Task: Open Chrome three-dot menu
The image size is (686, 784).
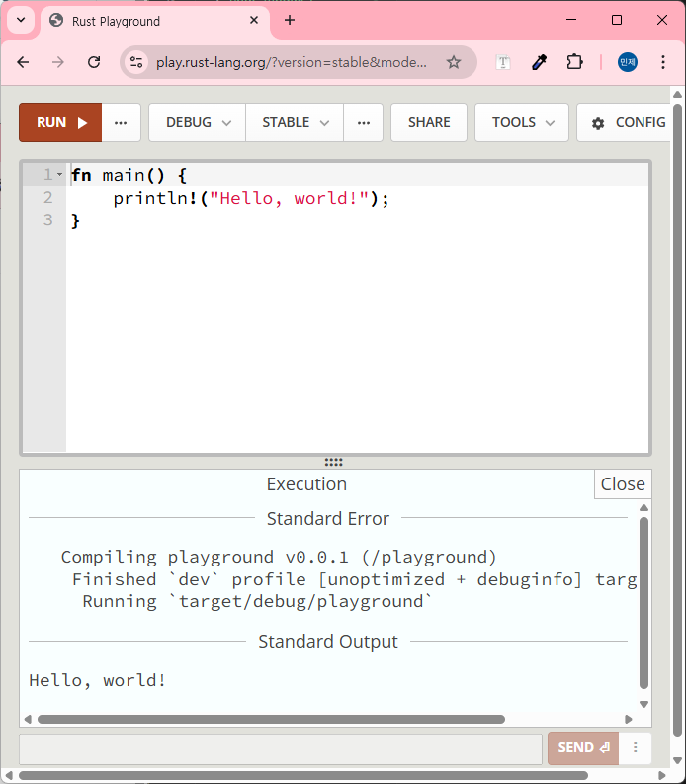Action: (663, 62)
